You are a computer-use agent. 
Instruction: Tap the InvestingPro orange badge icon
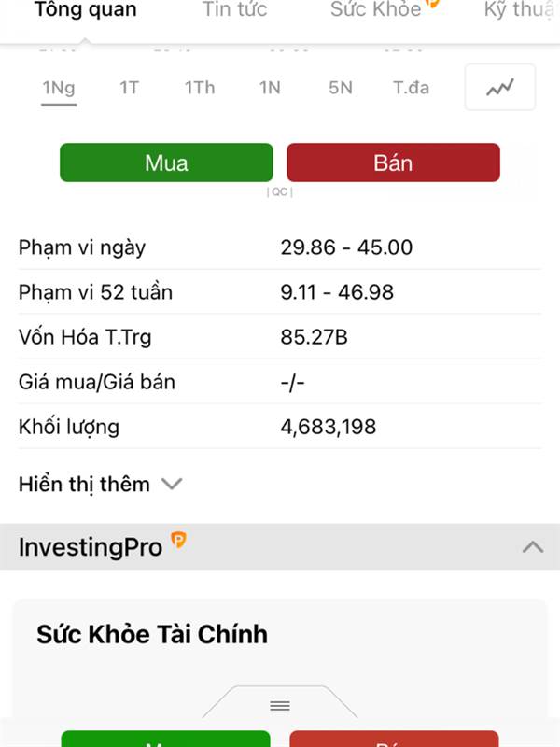[178, 541]
